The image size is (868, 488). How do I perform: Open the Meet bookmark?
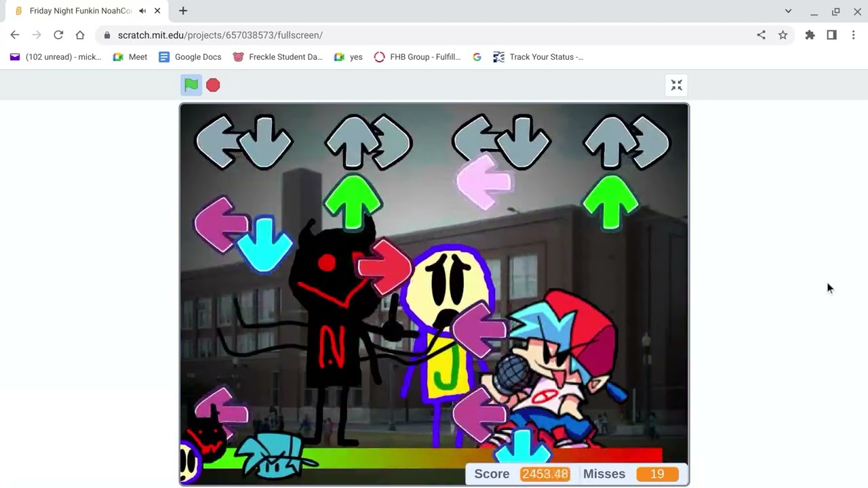click(130, 57)
